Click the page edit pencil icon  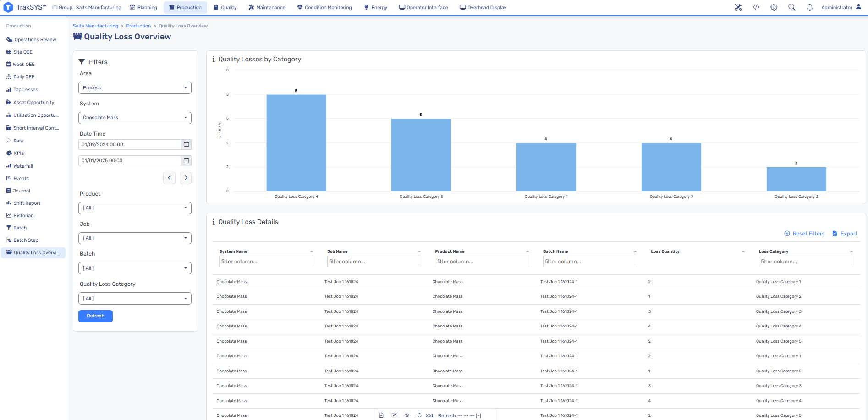click(394, 415)
